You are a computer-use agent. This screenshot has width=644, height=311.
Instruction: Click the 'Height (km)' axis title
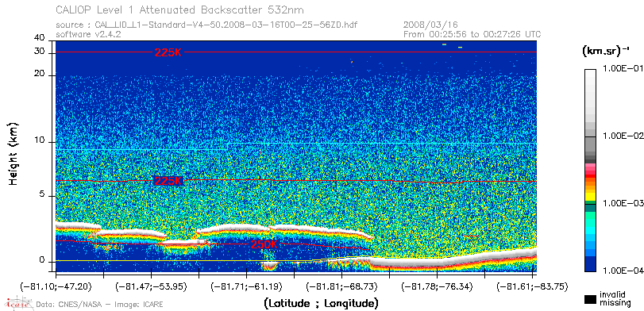pyautogui.click(x=14, y=153)
